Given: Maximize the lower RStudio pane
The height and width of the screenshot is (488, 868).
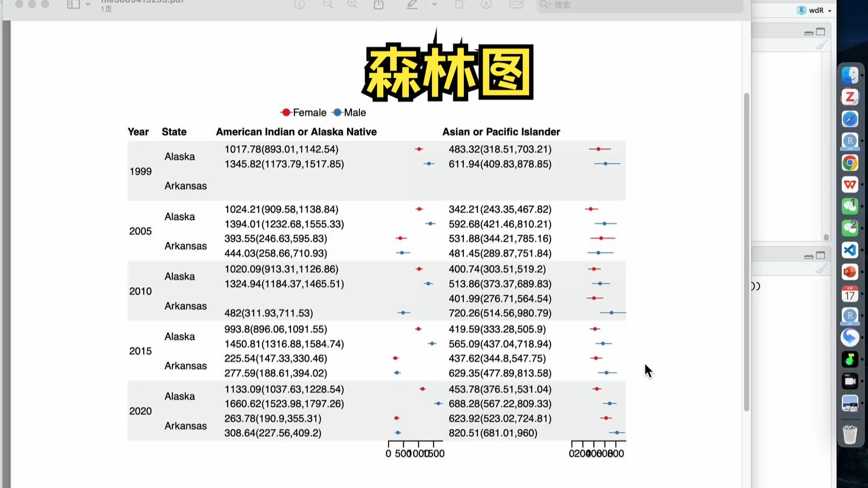Looking at the screenshot, I should [x=821, y=255].
